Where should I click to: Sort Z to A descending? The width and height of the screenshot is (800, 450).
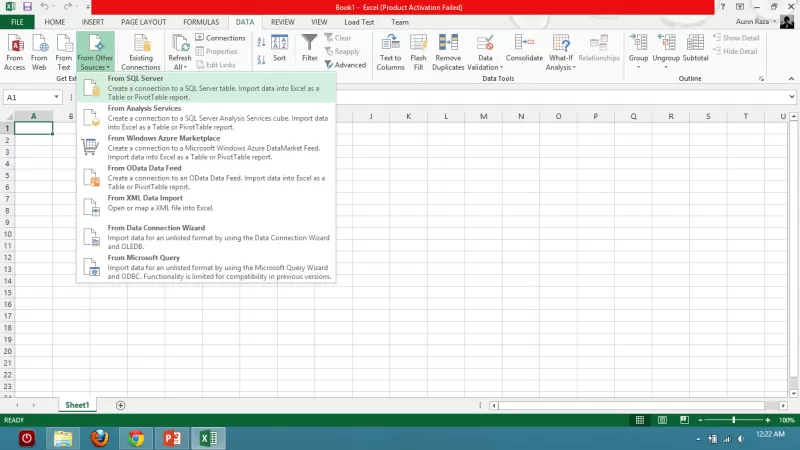[x=261, y=60]
